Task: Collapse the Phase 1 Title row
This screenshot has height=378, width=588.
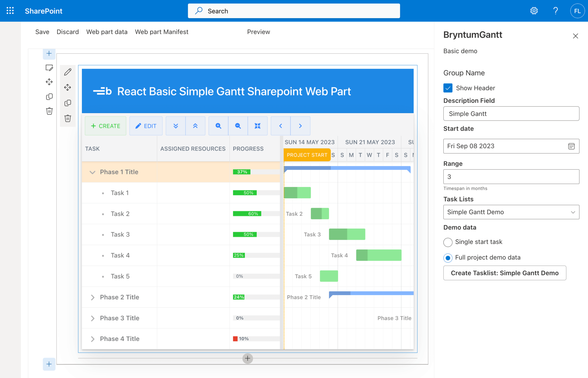Action: pos(92,172)
